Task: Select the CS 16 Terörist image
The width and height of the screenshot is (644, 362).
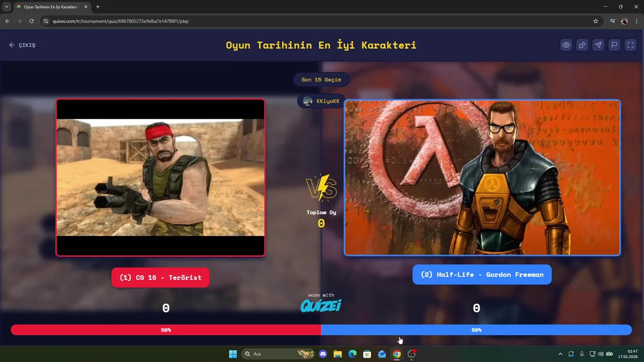Action: tap(160, 177)
